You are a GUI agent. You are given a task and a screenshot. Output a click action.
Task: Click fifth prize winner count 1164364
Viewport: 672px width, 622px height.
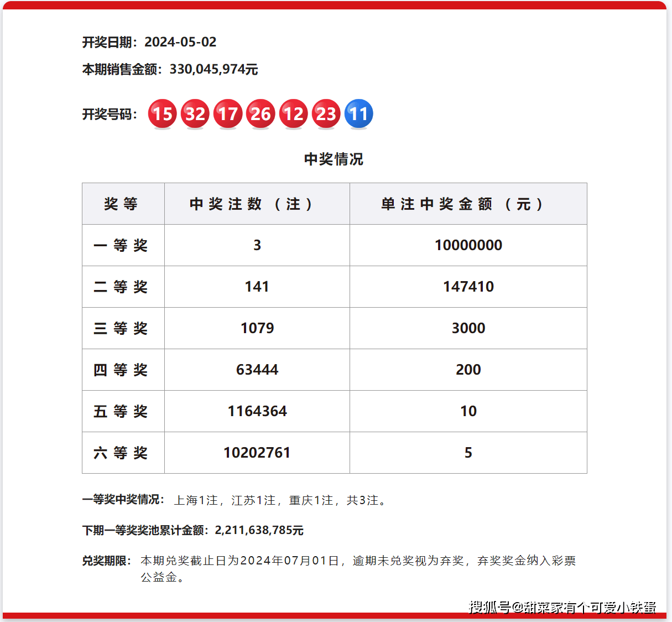coord(257,411)
